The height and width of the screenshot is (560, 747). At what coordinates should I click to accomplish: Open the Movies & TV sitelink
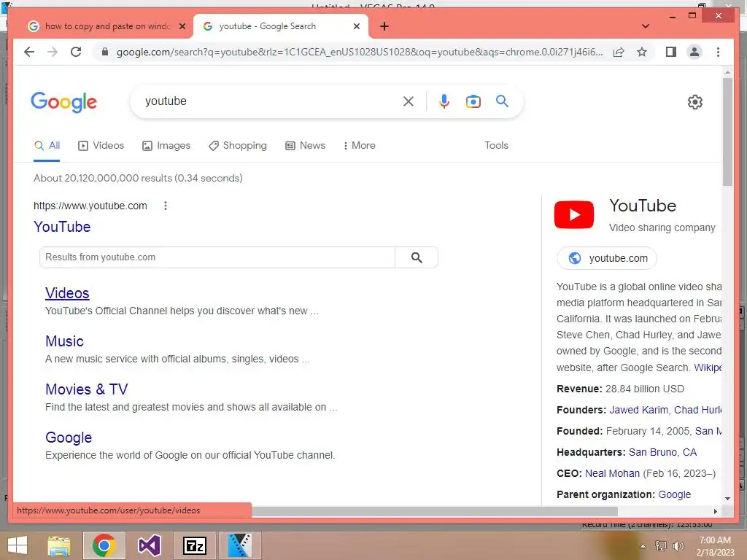pyautogui.click(x=87, y=389)
